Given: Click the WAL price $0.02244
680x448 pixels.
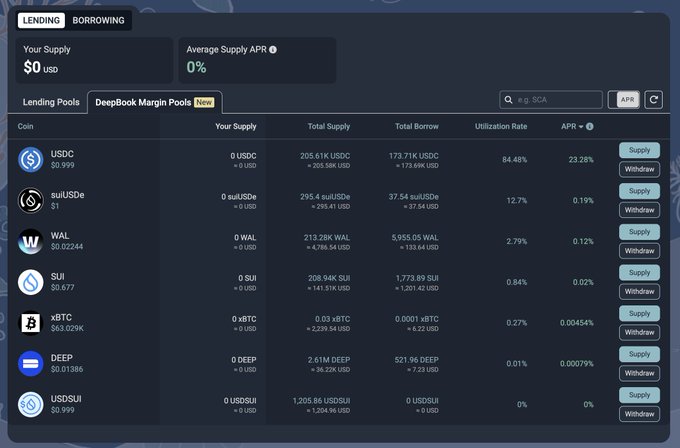Looking at the screenshot, I should click(x=67, y=247).
